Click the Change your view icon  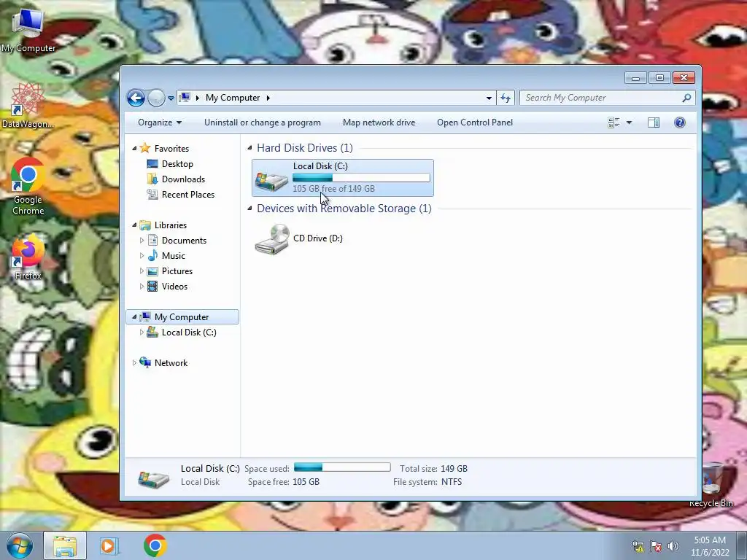point(614,122)
